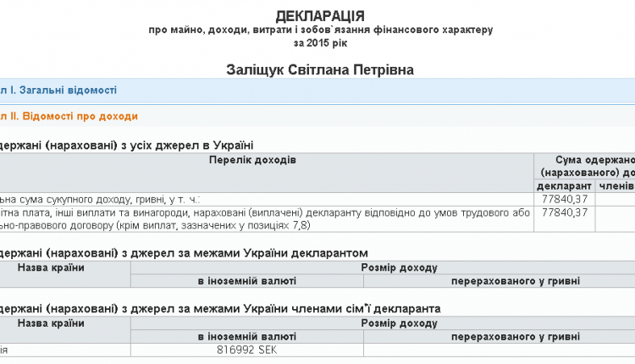Select total income value 77840,37 in first row
The width and height of the screenshot is (635, 364).
click(565, 199)
